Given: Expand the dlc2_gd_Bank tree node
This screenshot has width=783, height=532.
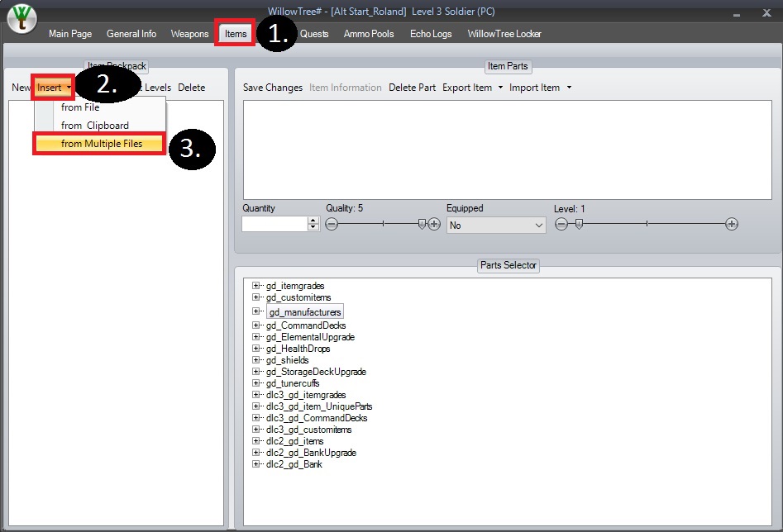Looking at the screenshot, I should [x=256, y=464].
